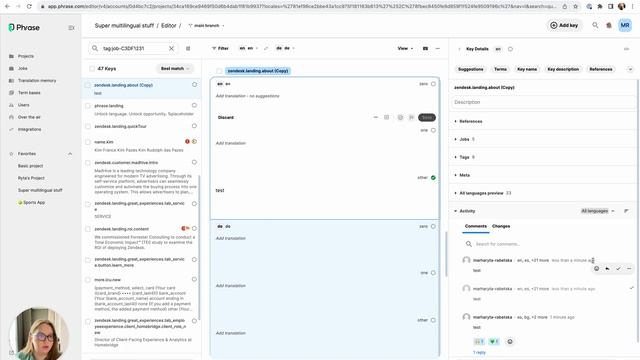640x360 pixels.
Task: Open the main branch dropdown
Action: click(206, 25)
